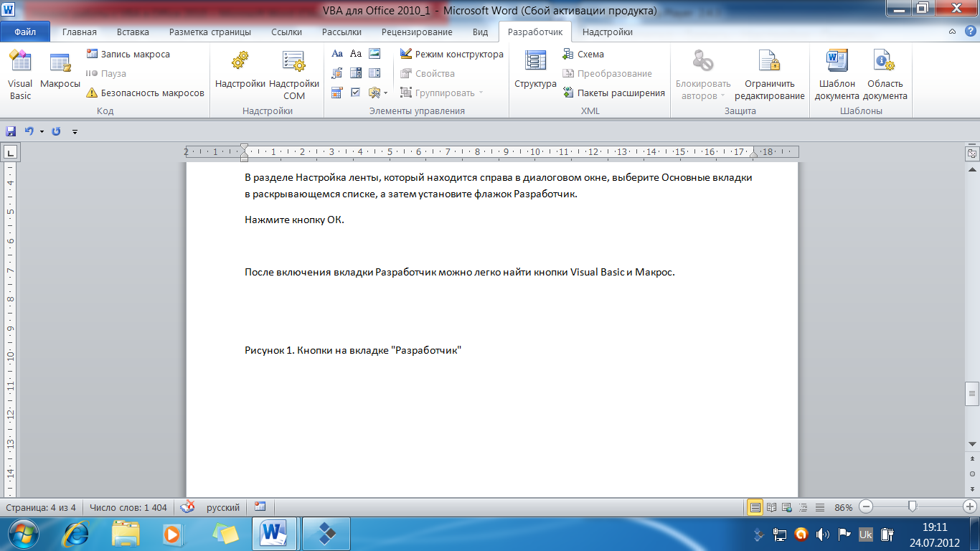This screenshot has width=980, height=551.
Task: Insert combo box content control
Action: 356,73
